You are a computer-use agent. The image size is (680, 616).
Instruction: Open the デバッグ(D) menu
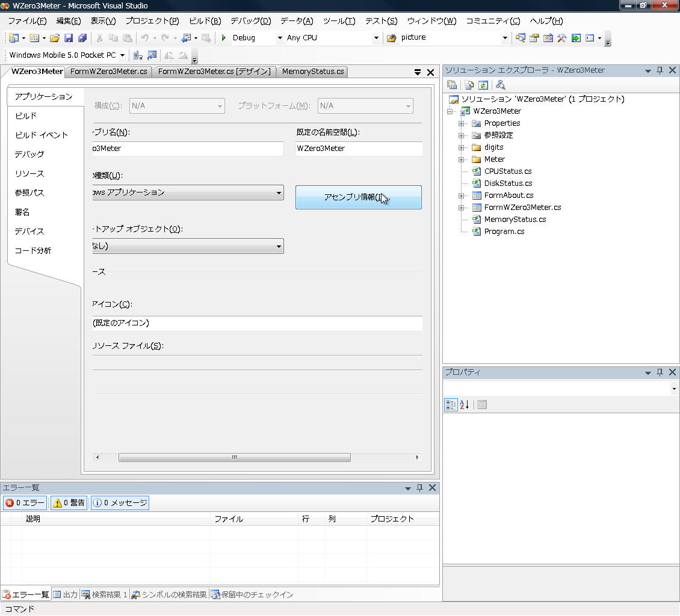(x=251, y=21)
